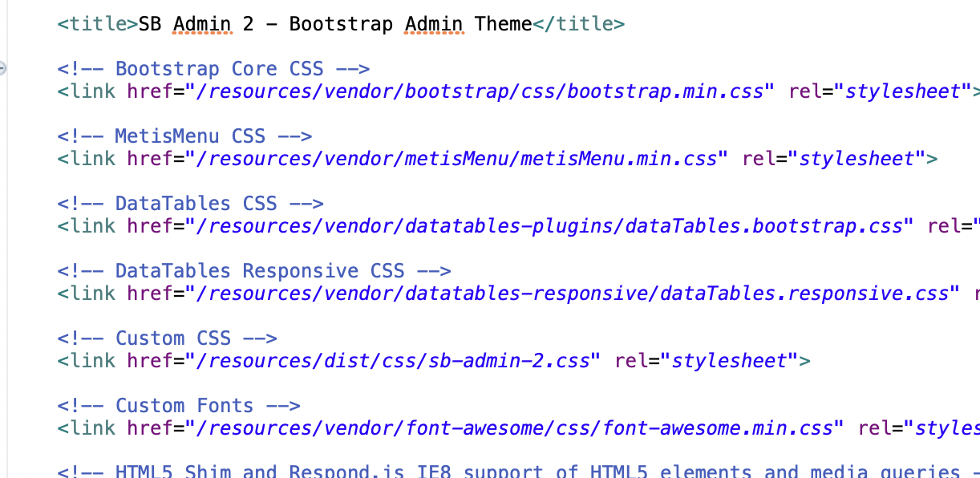Click the metisMenu.min.css href path
Viewport: 980px width, 478px height.
point(457,159)
